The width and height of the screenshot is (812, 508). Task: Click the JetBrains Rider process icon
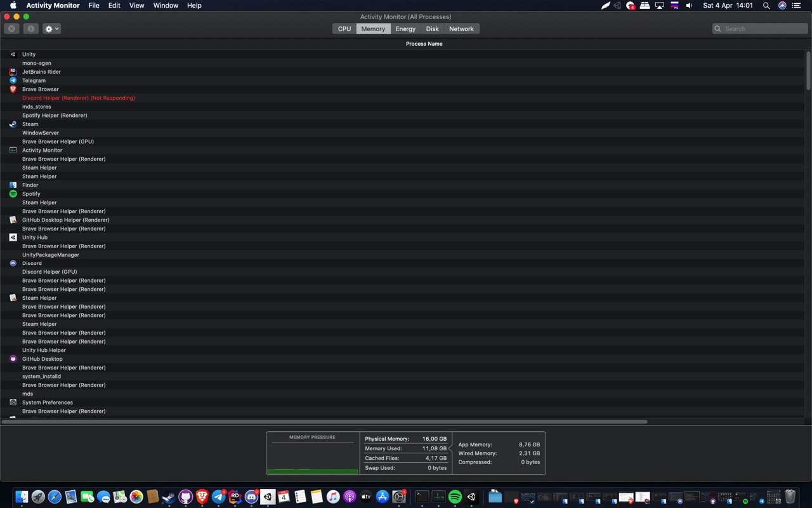pos(13,72)
